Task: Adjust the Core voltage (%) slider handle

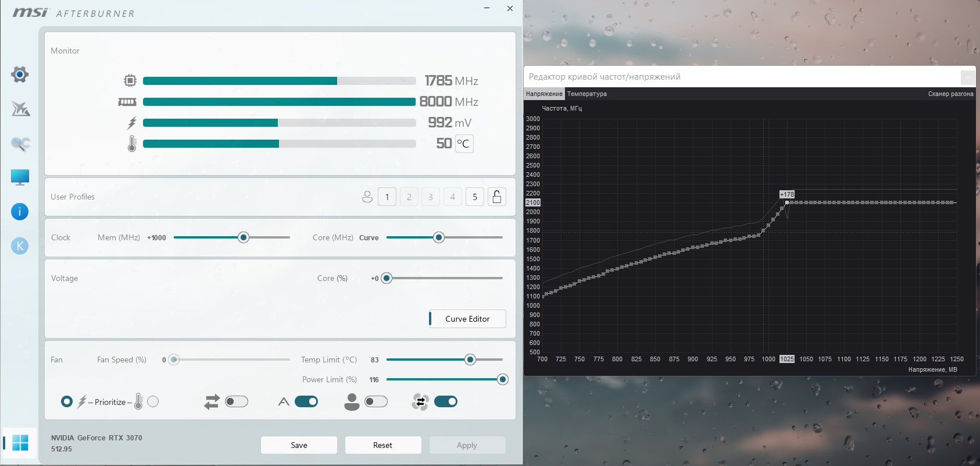Action: 387,278
